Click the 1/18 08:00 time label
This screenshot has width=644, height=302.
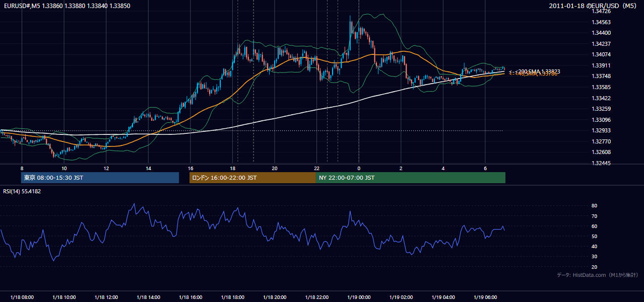(x=22, y=297)
